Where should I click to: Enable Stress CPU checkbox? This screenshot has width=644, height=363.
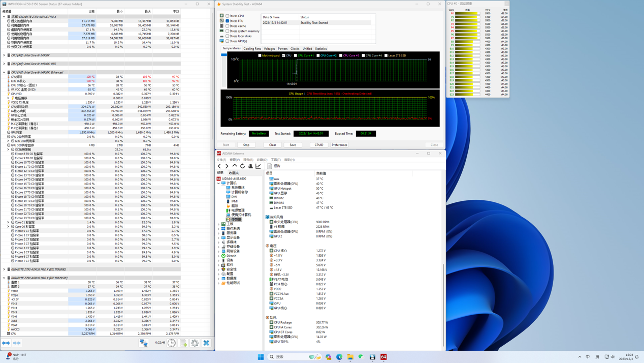(227, 16)
